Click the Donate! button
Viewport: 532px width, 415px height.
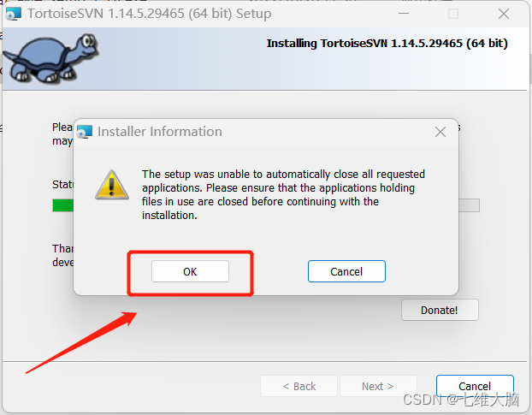pos(440,310)
